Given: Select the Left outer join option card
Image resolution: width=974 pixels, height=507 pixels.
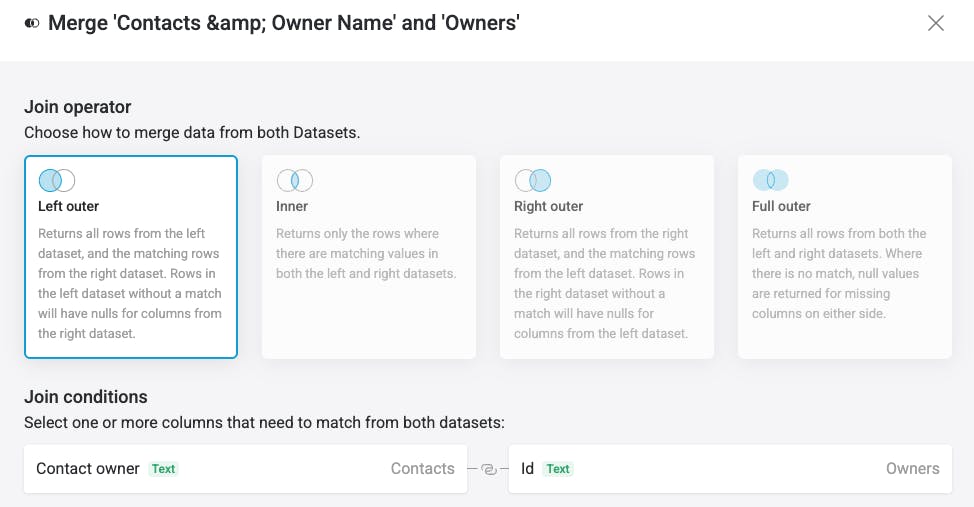Looking at the screenshot, I should 131,257.
